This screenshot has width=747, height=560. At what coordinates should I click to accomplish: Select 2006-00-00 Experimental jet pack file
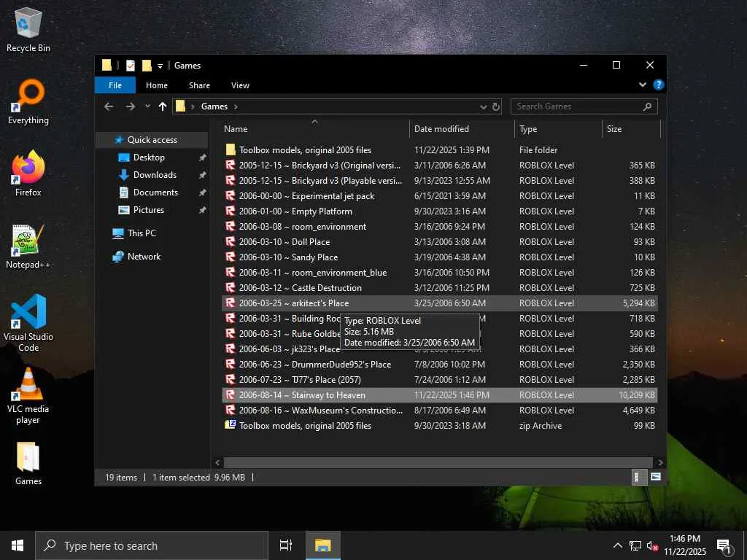[440, 195]
